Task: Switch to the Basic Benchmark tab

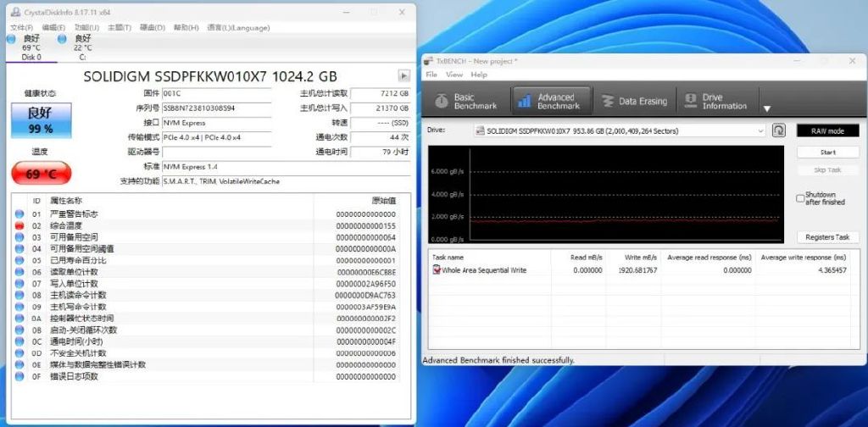Action: (465, 101)
